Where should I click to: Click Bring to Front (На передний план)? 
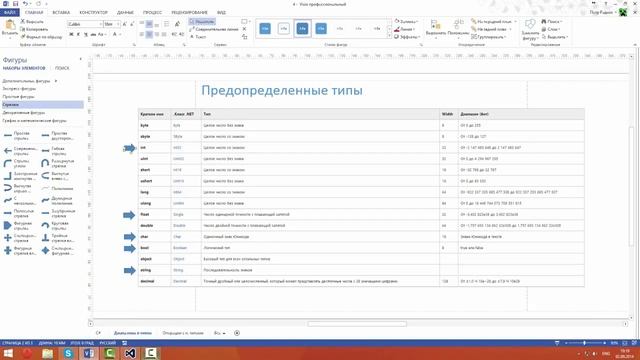coord(493,21)
